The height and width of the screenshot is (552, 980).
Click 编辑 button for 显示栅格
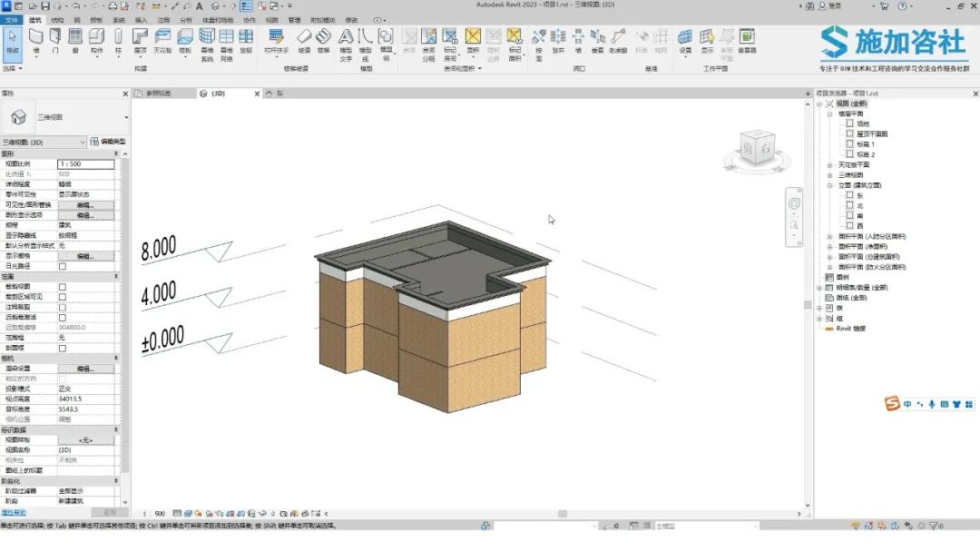(85, 256)
